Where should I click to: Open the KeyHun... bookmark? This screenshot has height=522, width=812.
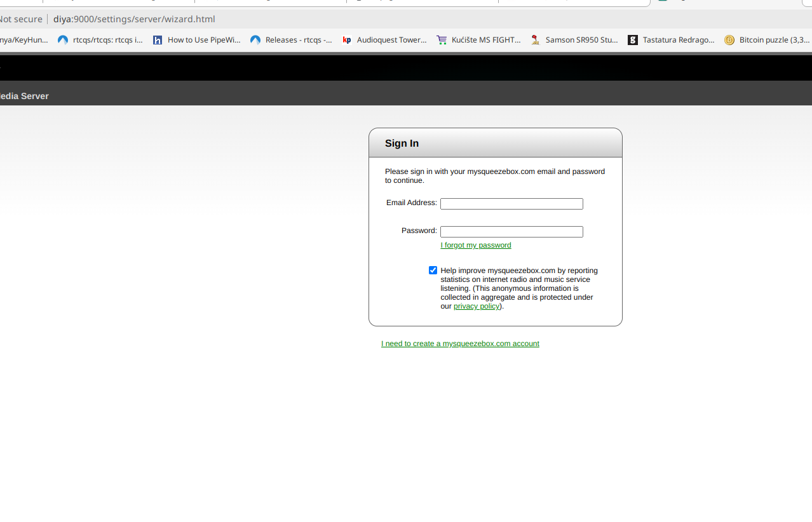pos(24,40)
